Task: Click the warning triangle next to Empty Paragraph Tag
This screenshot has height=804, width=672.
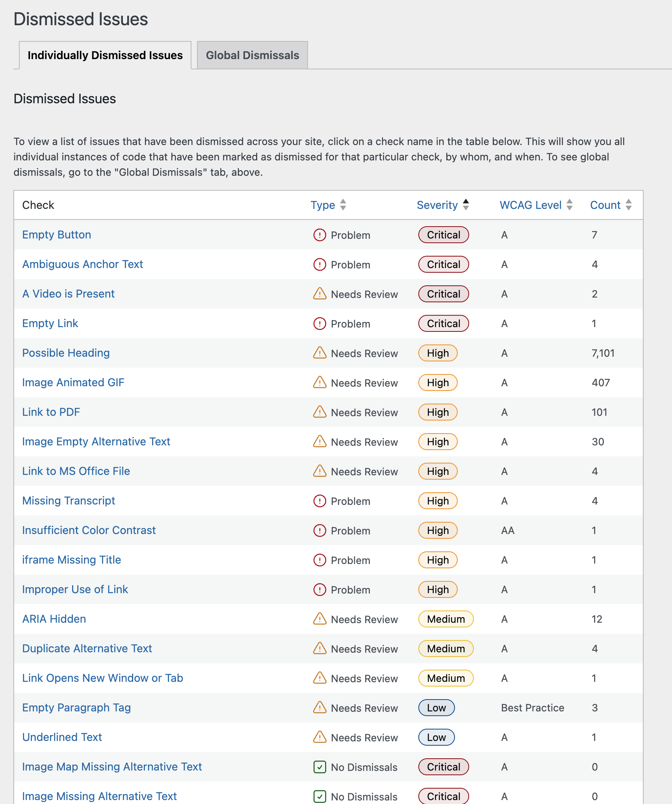Action: tap(320, 708)
